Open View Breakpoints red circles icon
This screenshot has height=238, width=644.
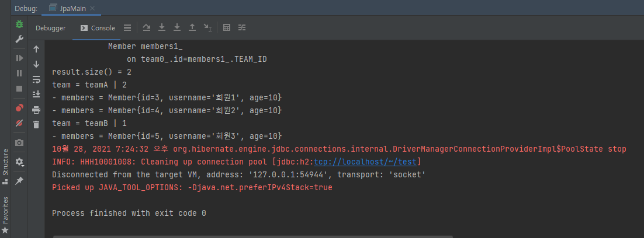(x=19, y=108)
